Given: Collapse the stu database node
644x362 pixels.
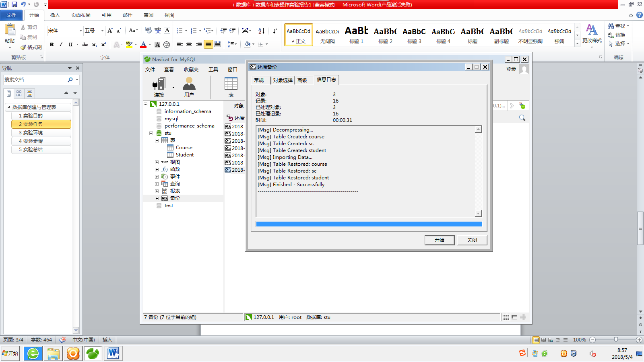Looking at the screenshot, I should pos(151,133).
